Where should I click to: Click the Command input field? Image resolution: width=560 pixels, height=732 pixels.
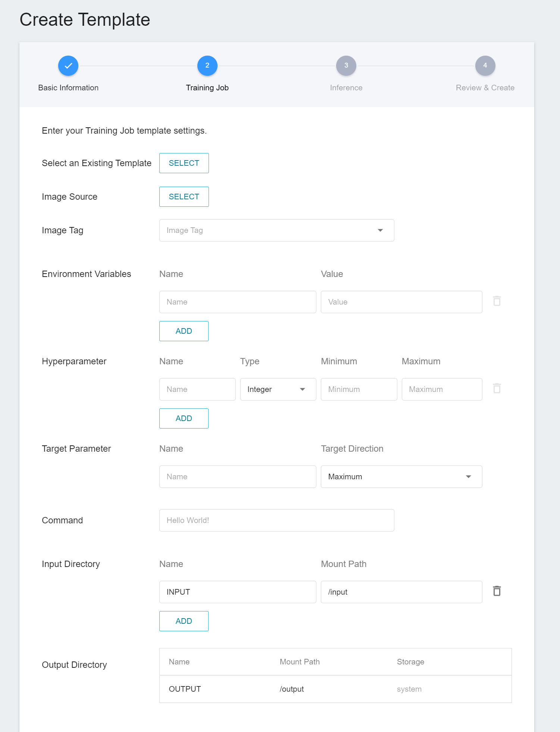[x=276, y=520]
